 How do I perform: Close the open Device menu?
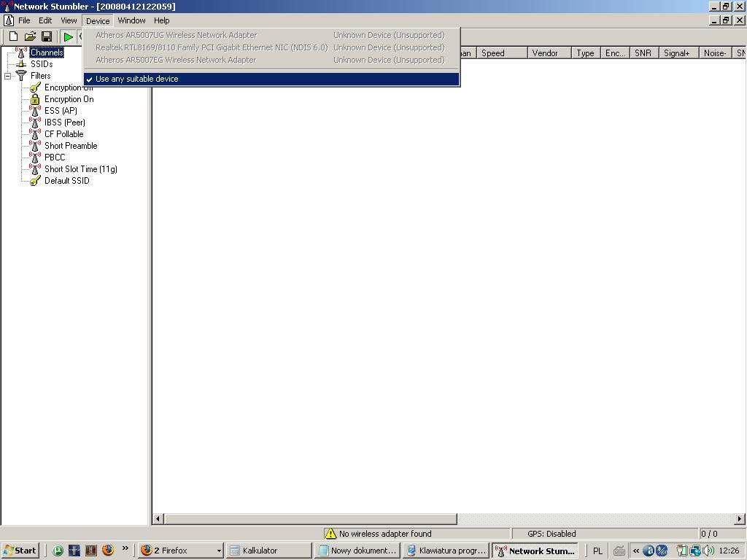coord(98,21)
